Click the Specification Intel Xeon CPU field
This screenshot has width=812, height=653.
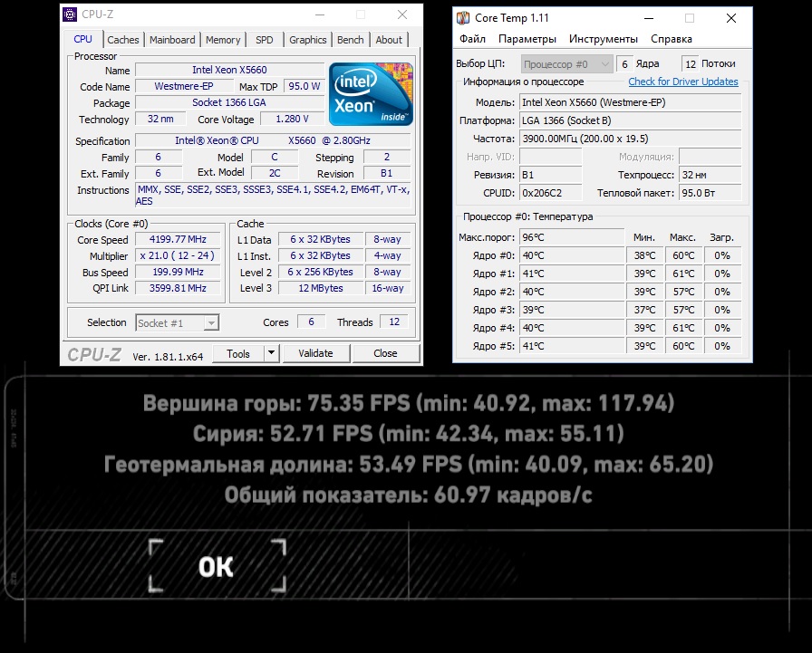pyautogui.click(x=273, y=140)
